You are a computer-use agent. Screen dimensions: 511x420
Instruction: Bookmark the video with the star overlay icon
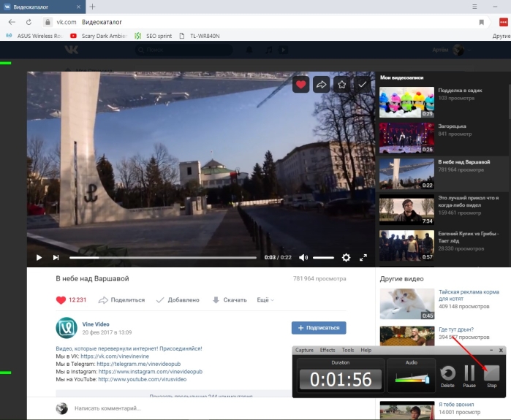click(342, 85)
